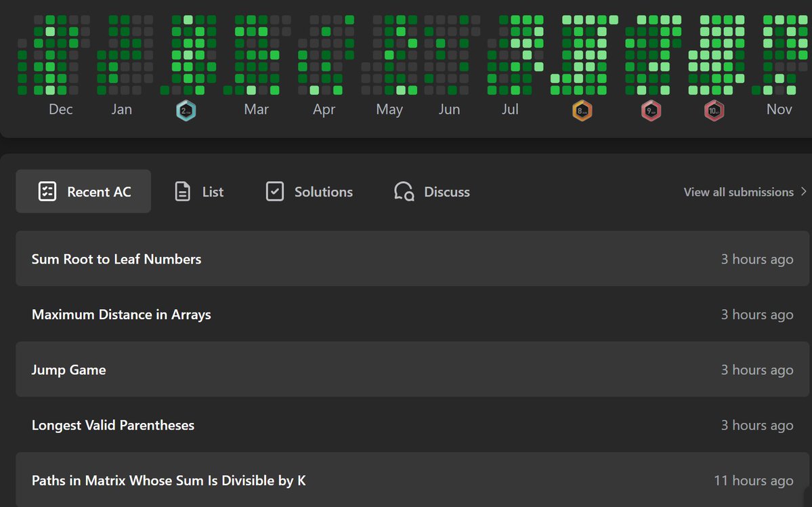The width and height of the screenshot is (812, 507).
Task: Switch to the List tab
Action: [x=211, y=191]
